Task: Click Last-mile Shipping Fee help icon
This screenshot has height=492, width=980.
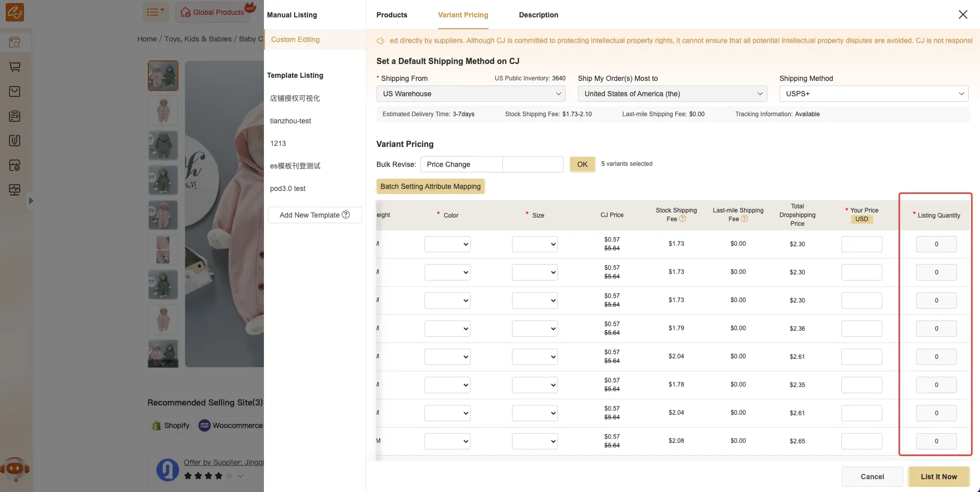Action: coord(744,219)
